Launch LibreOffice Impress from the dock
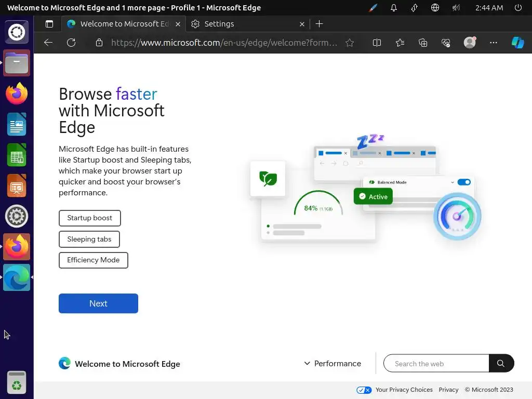This screenshot has height=399, width=532. tap(17, 185)
